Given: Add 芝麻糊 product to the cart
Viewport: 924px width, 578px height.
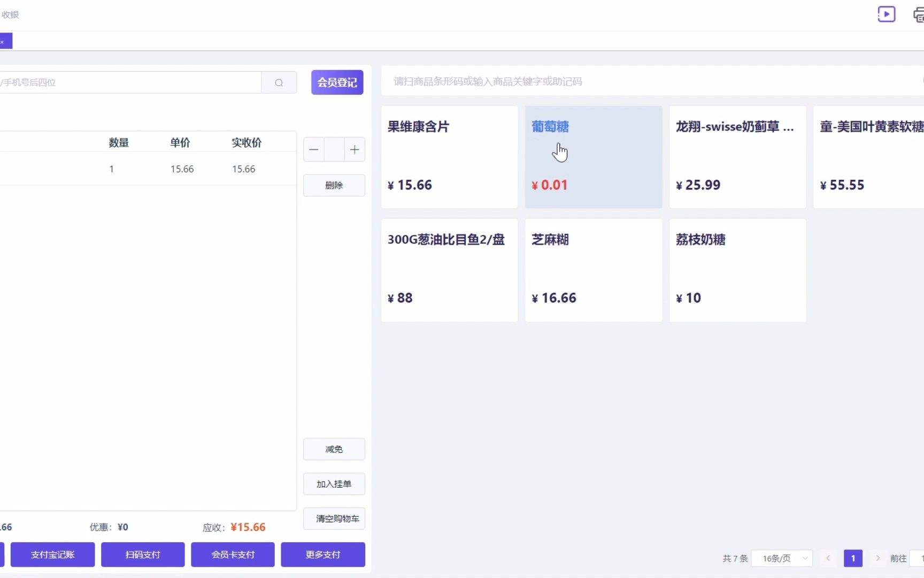Looking at the screenshot, I should pos(593,270).
